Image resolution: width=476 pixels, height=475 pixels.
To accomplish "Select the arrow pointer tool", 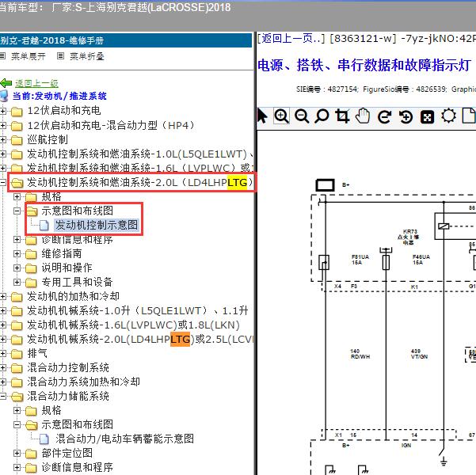I will click(262, 116).
